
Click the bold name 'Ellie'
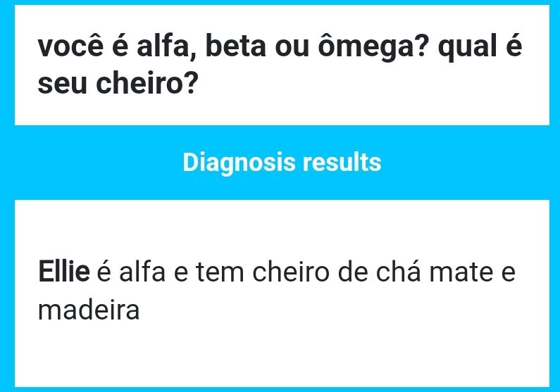[x=64, y=271]
